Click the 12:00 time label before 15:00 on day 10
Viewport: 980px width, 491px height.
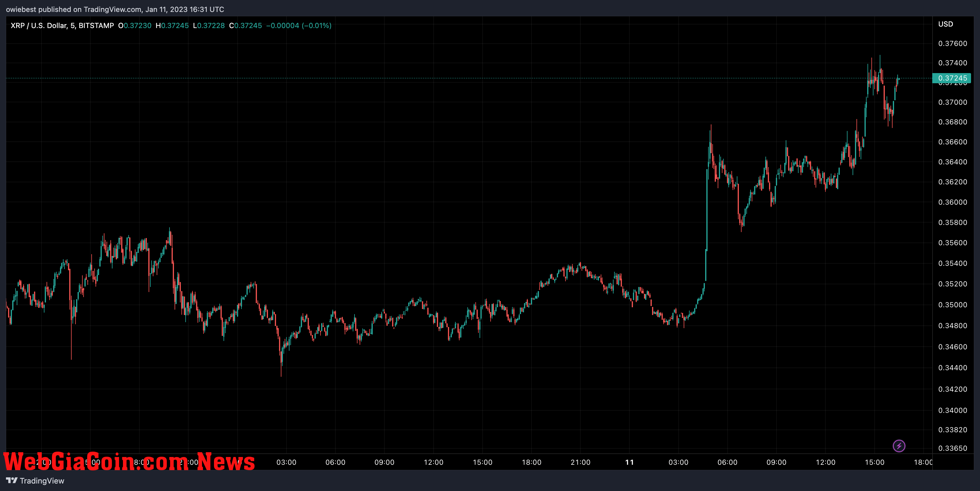[433, 462]
